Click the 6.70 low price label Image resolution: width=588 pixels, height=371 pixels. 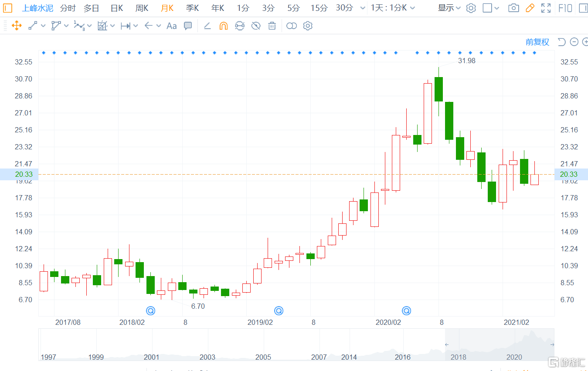pos(198,306)
